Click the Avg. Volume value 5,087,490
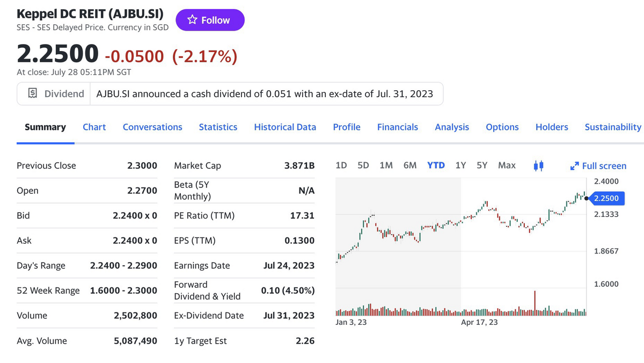The height and width of the screenshot is (363, 644). point(135,340)
